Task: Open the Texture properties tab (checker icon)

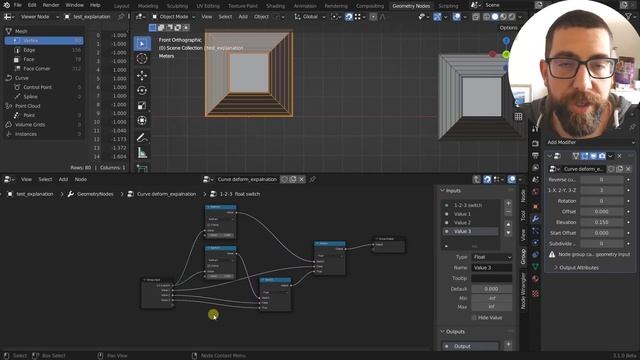Action: [x=536, y=293]
